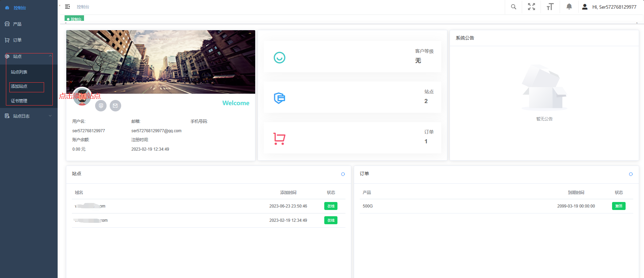Open the font size adjustment icon
Image resolution: width=644 pixels, height=278 pixels.
tap(550, 7)
